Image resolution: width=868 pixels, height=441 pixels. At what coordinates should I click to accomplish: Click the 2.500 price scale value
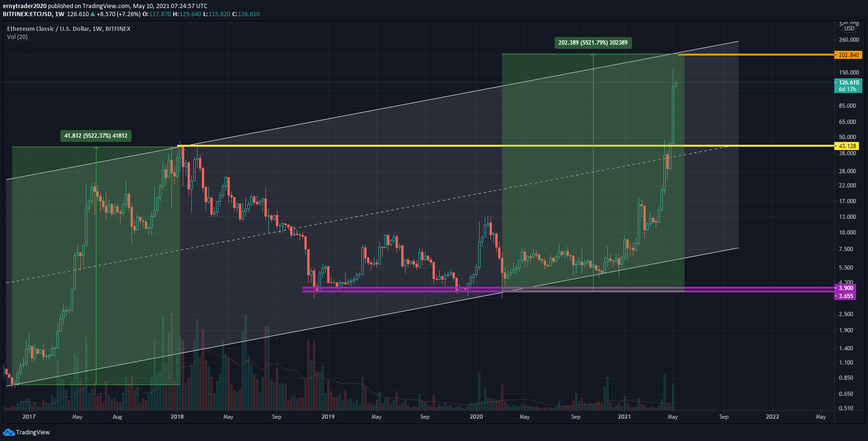(846, 314)
